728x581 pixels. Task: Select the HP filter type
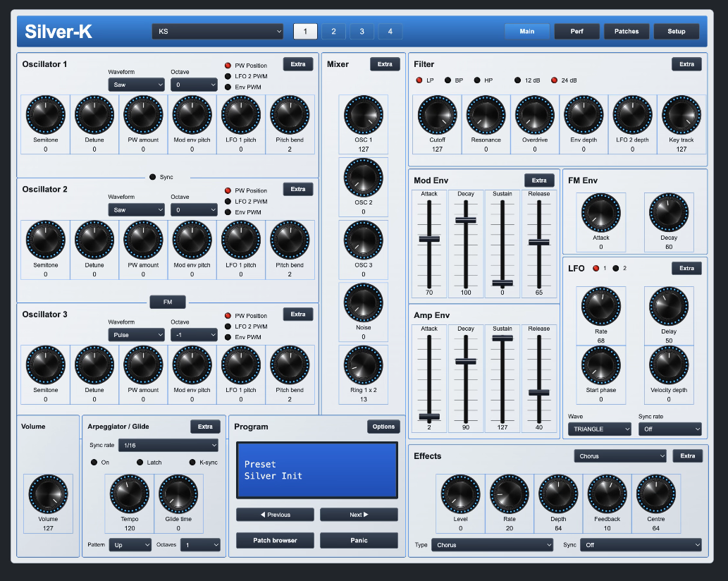click(x=477, y=80)
